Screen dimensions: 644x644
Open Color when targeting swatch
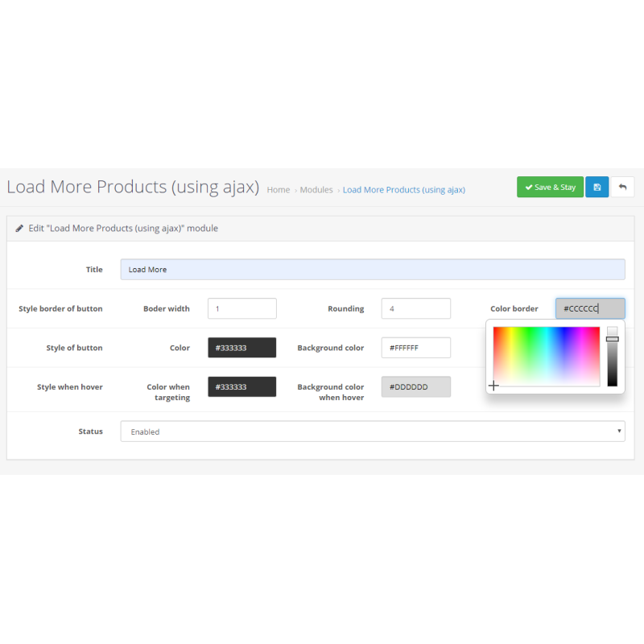tap(242, 387)
